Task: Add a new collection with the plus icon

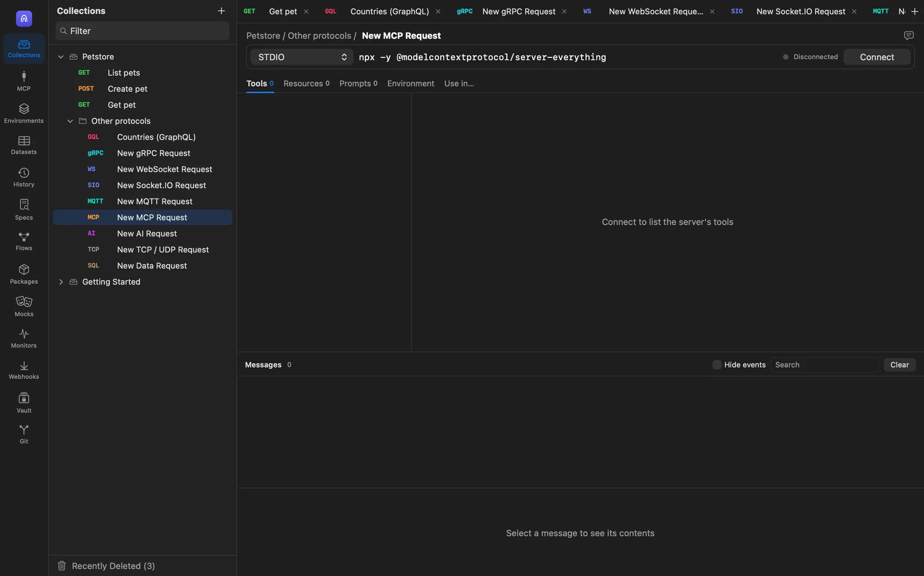Action: pyautogui.click(x=221, y=11)
